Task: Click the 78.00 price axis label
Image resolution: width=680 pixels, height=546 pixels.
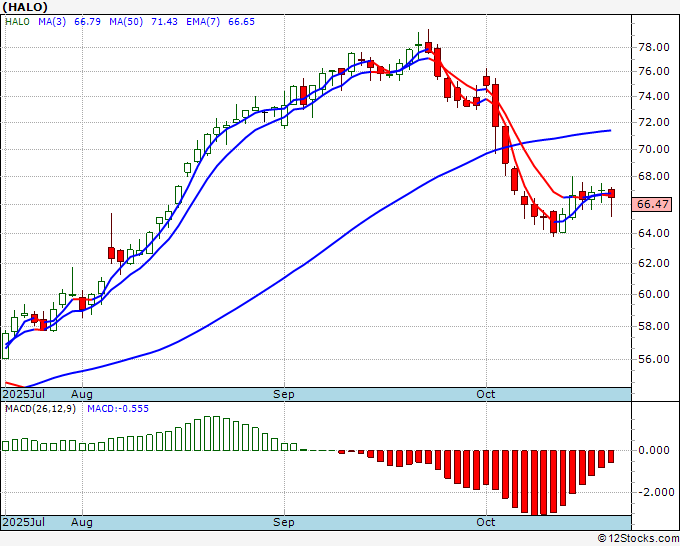Action: point(654,47)
